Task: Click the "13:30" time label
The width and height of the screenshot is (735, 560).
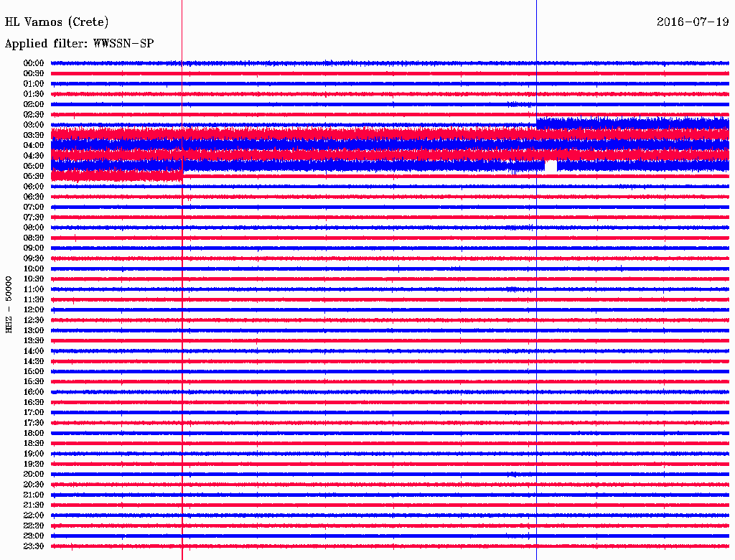Action: pyautogui.click(x=34, y=341)
